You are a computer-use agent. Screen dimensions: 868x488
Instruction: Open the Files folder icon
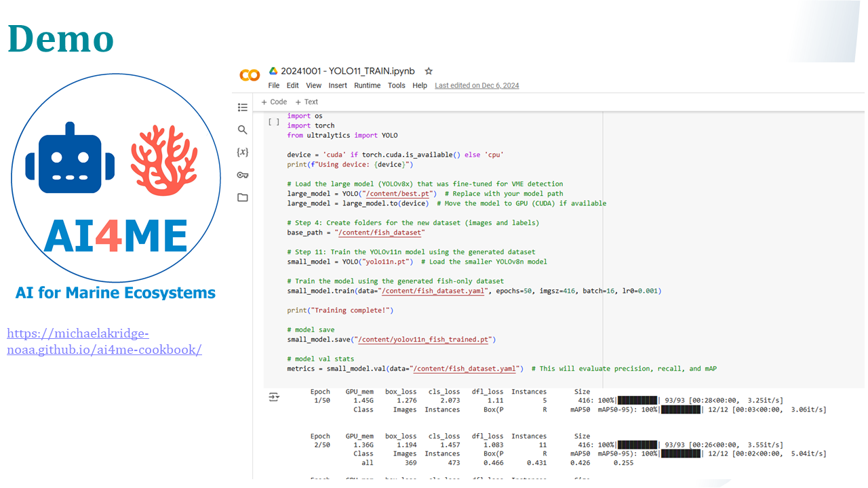pos(243,197)
